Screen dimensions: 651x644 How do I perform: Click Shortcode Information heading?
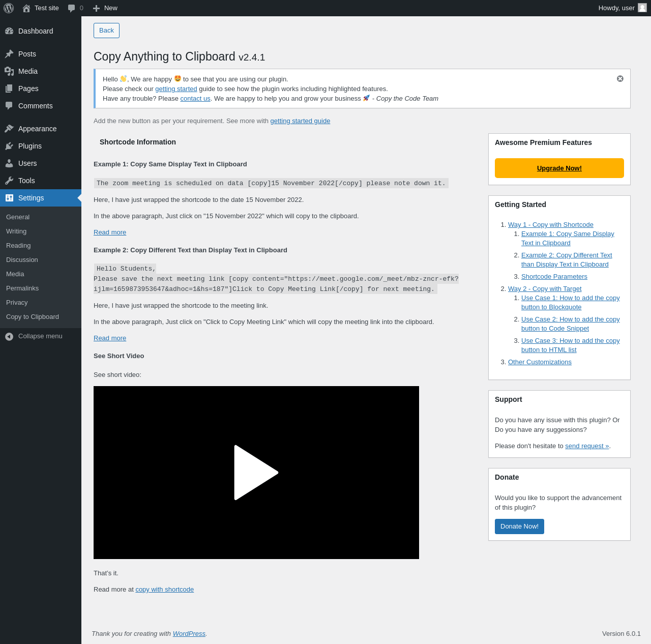[138, 142]
